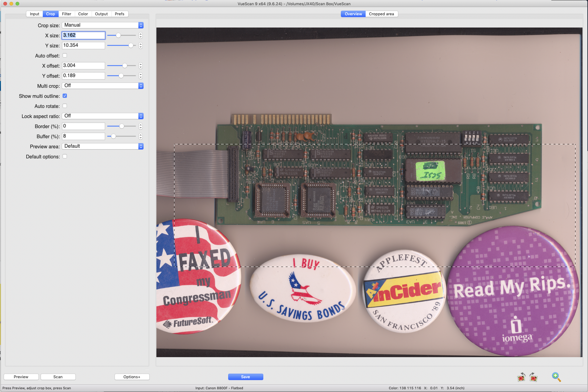588x392 pixels.
Task: Click the rotate right image icon
Action: pos(533,377)
